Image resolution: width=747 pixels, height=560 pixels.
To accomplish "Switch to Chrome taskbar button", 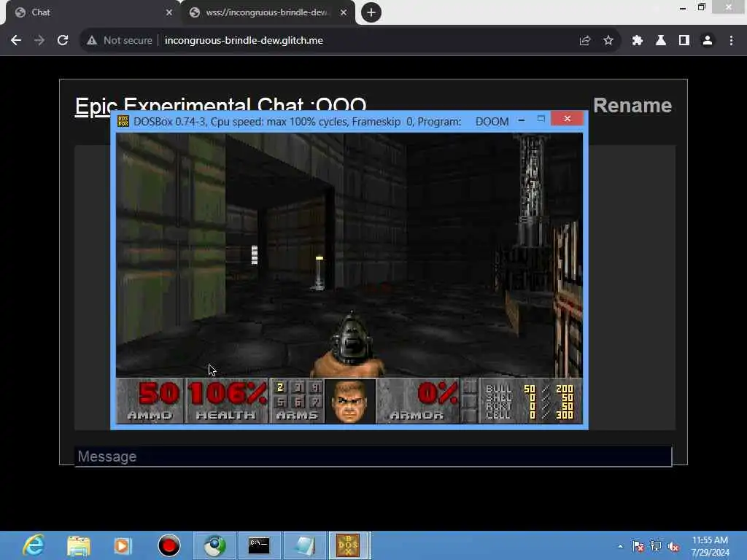I will [215, 545].
